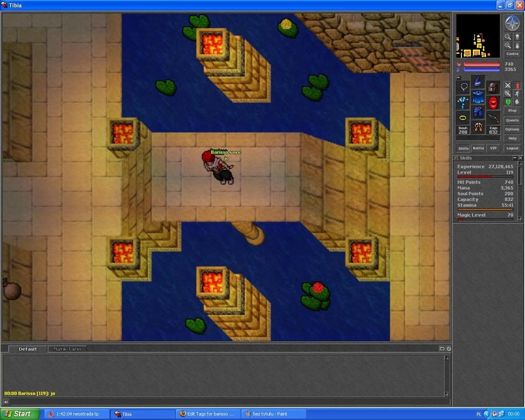Open the Battle list
Screen dimensions: 525x420
pyautogui.click(x=478, y=148)
